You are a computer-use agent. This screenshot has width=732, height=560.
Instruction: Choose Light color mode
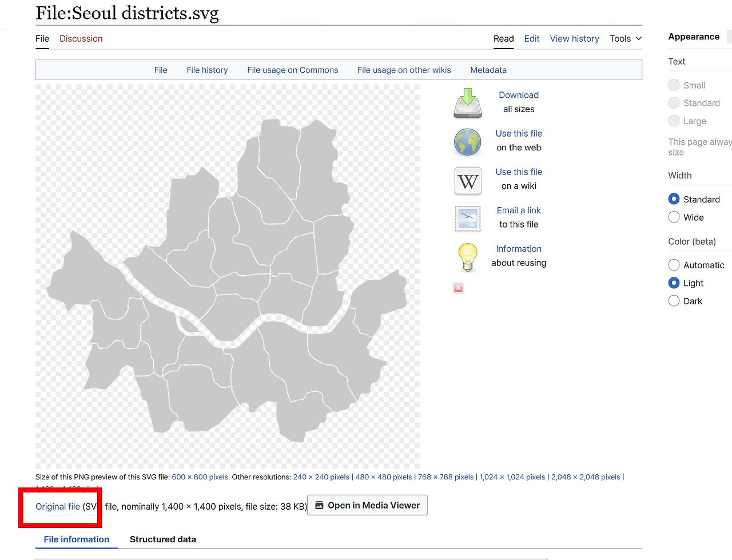click(674, 283)
